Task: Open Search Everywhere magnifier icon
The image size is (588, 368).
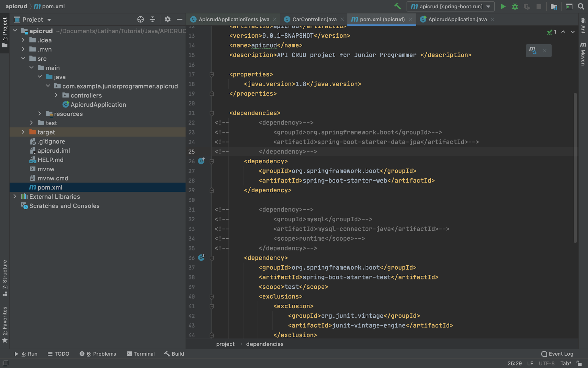Action: (581, 6)
